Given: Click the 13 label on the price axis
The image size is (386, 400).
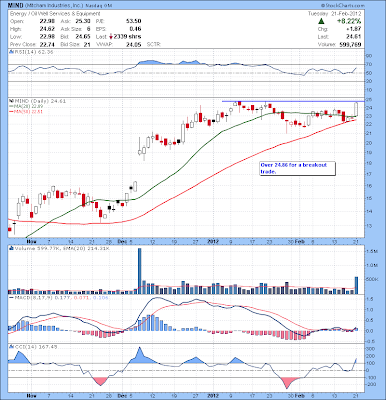Looking at the screenshot, I should pos(370,226).
